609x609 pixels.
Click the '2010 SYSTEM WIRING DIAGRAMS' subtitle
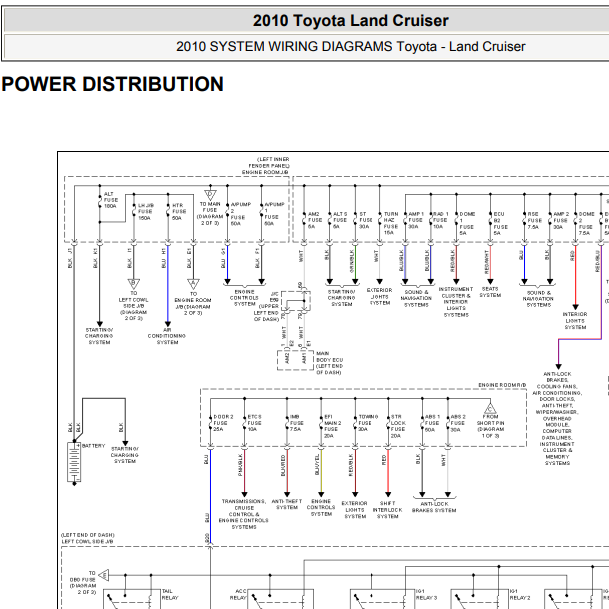pos(350,47)
